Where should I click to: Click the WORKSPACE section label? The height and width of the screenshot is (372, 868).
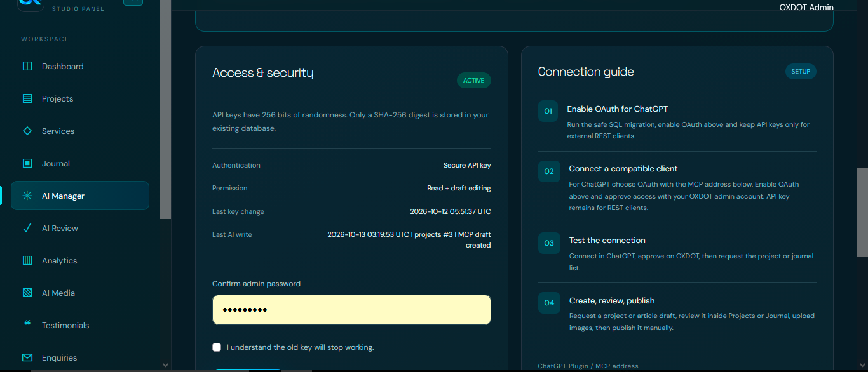click(x=44, y=39)
